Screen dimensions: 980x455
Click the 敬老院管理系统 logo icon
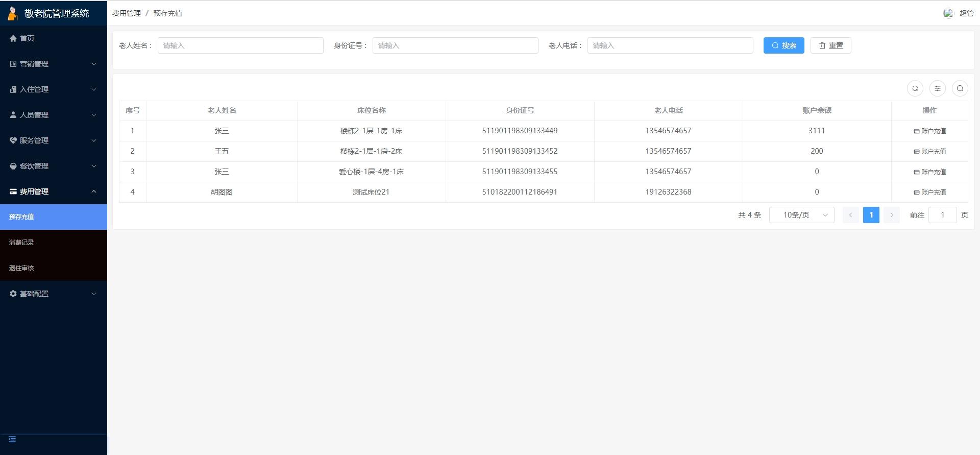click(x=13, y=13)
